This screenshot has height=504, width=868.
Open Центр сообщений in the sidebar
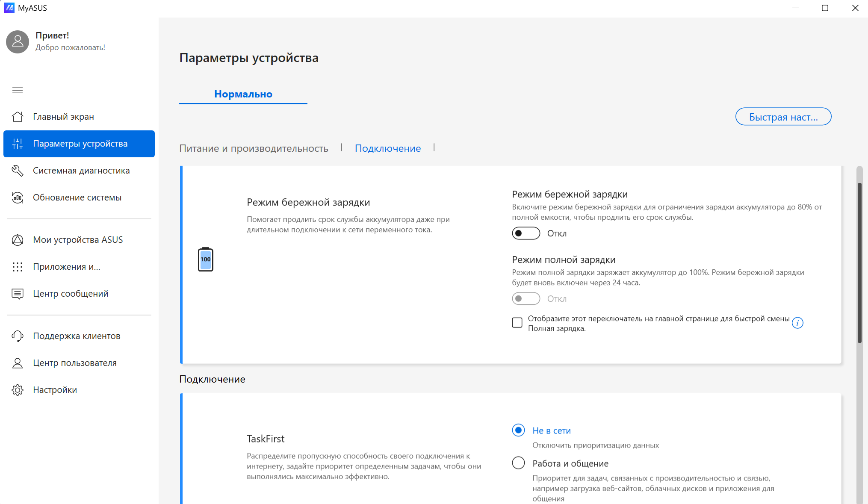tap(79, 294)
